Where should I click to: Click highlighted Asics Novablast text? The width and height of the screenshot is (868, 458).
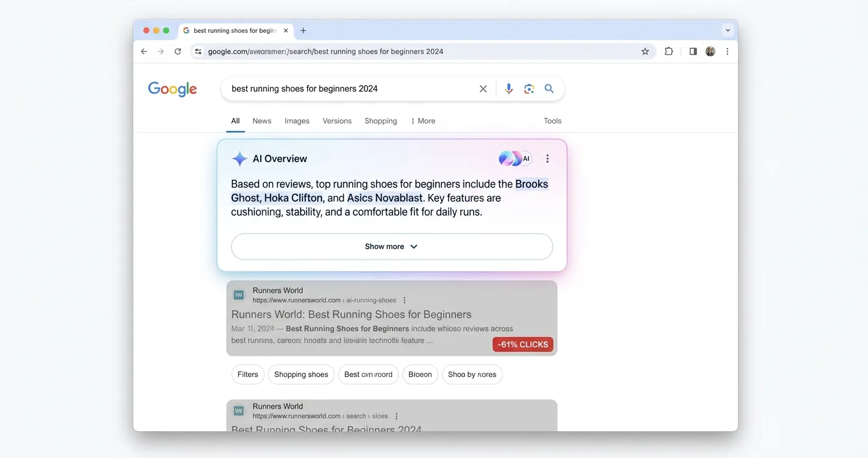point(385,198)
